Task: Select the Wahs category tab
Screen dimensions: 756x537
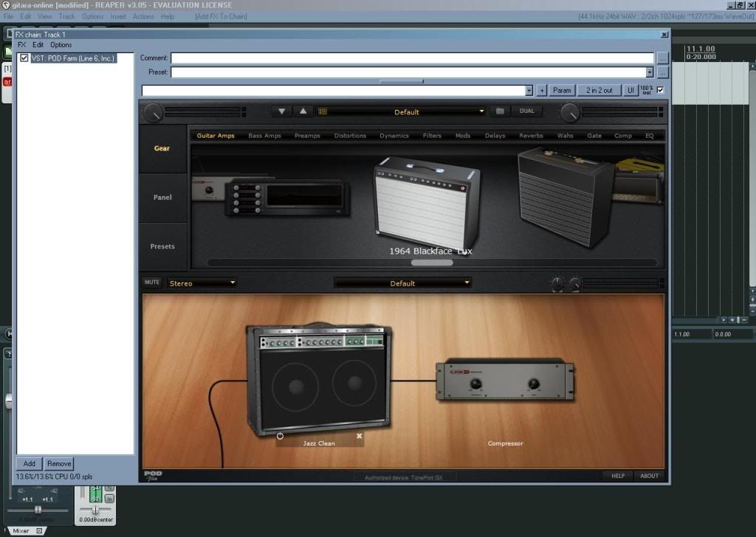Action: tap(565, 136)
